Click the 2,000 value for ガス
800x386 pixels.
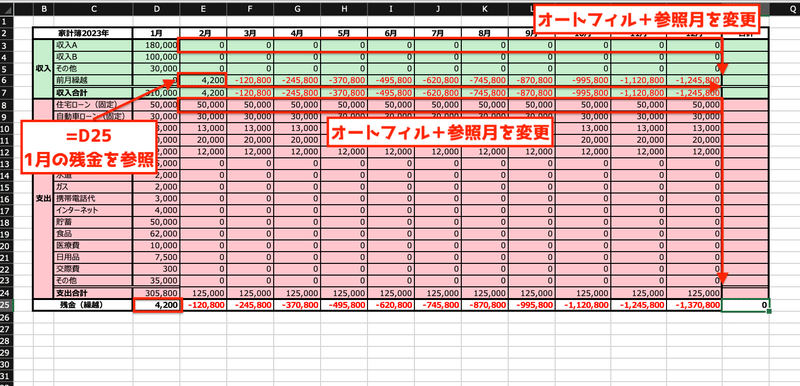point(156,187)
